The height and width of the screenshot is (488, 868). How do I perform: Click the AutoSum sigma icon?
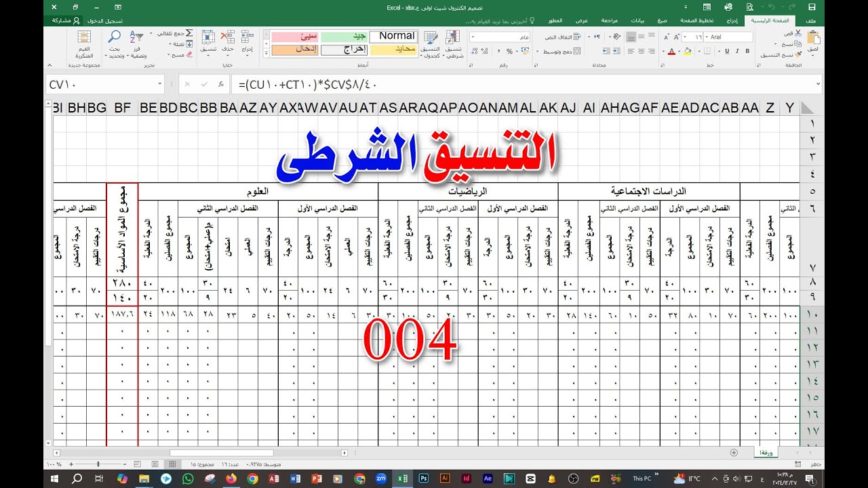click(189, 33)
